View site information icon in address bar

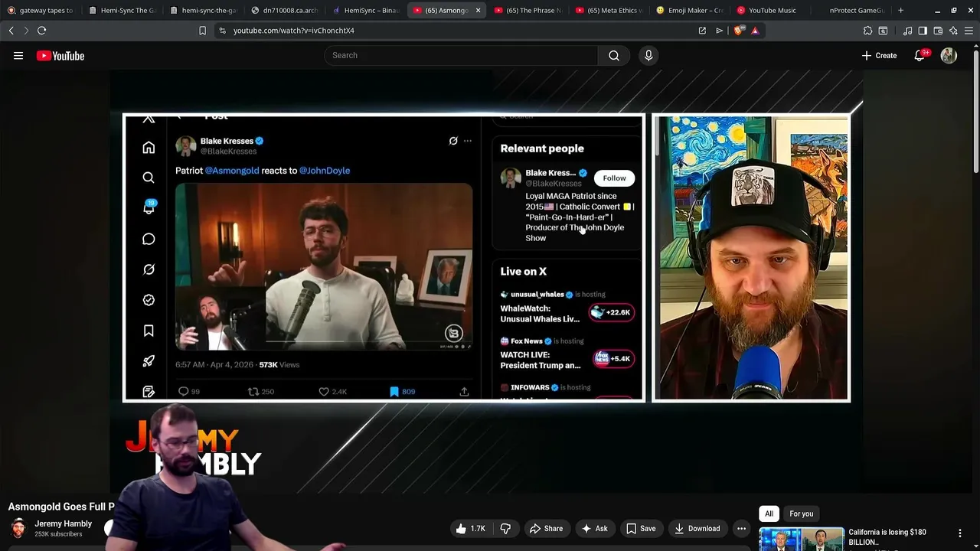pos(222,31)
